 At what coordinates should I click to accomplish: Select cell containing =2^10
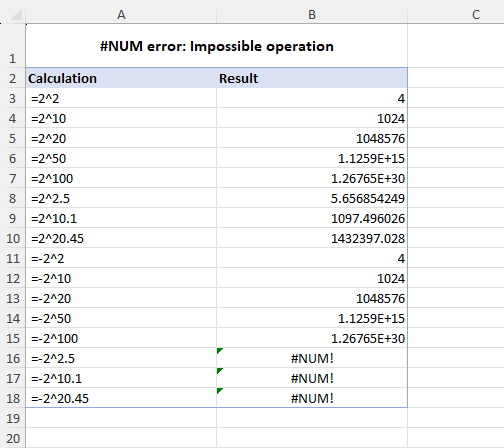pos(121,118)
